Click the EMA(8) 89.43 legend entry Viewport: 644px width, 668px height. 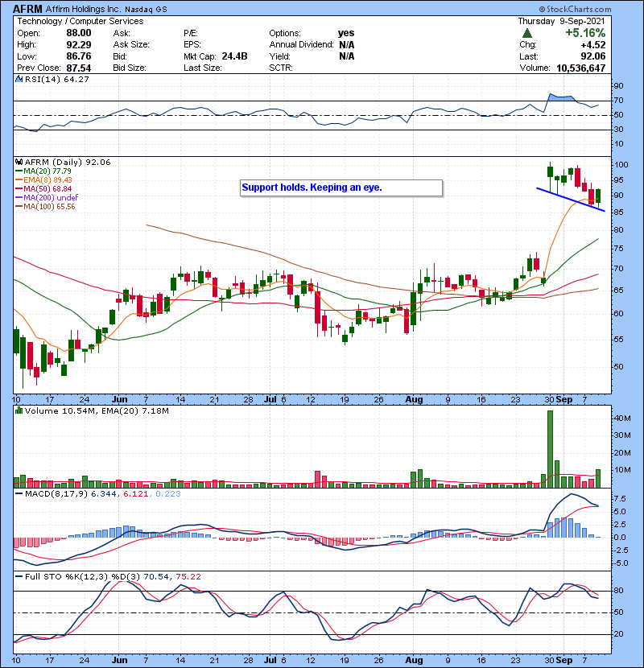(x=44, y=180)
